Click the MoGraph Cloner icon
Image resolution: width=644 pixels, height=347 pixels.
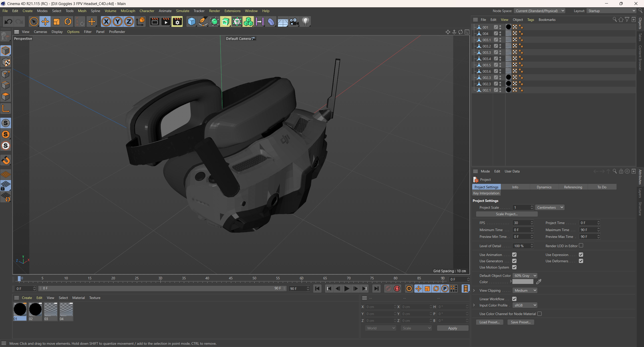(x=248, y=22)
